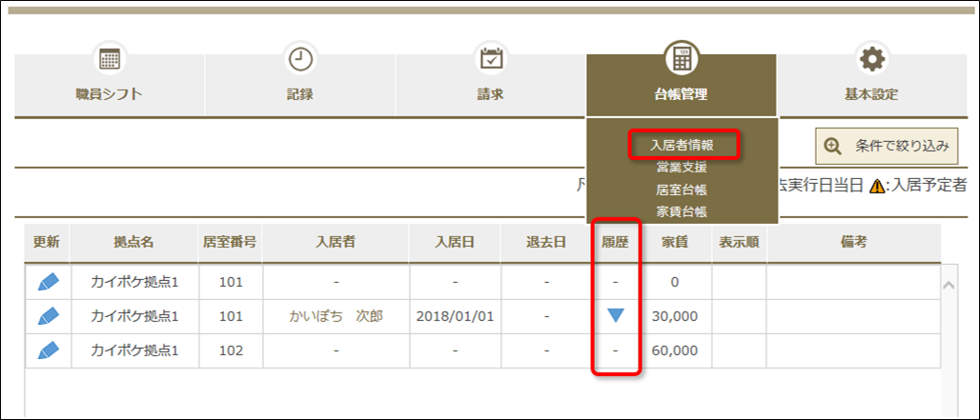The width and height of the screenshot is (980, 420).
Task: Open the 職員シフト calendar icon
Action: pyautogui.click(x=110, y=60)
